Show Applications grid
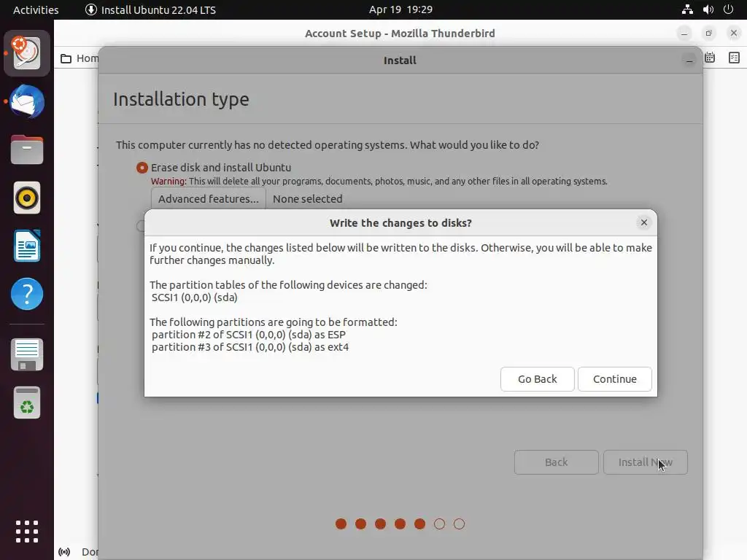This screenshot has height=560, width=747. pyautogui.click(x=27, y=532)
